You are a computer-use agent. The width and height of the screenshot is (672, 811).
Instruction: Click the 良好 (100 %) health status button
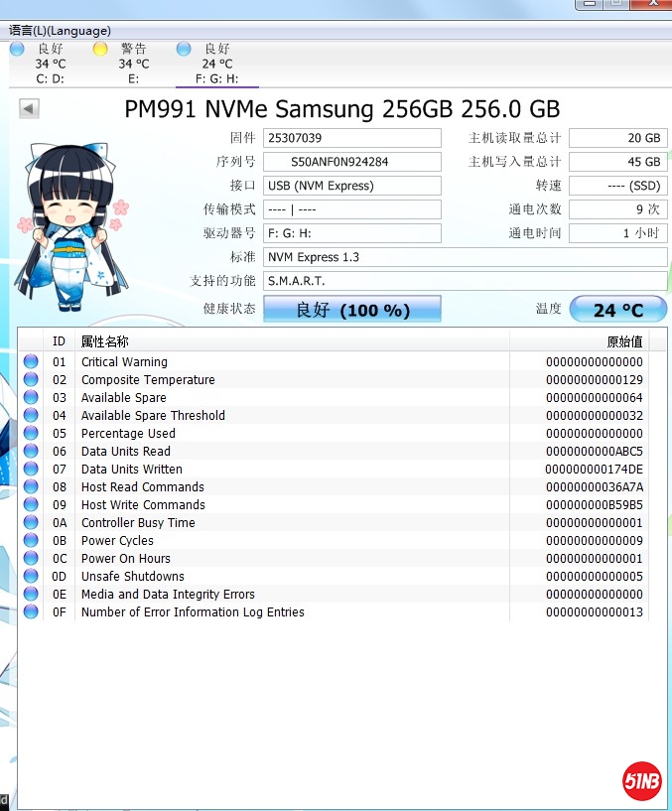[x=351, y=310]
